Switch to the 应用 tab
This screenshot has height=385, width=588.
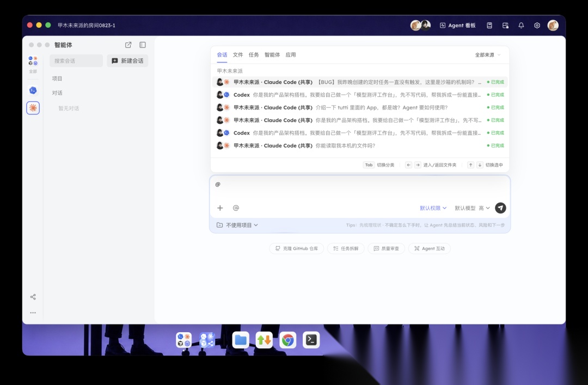(x=291, y=55)
